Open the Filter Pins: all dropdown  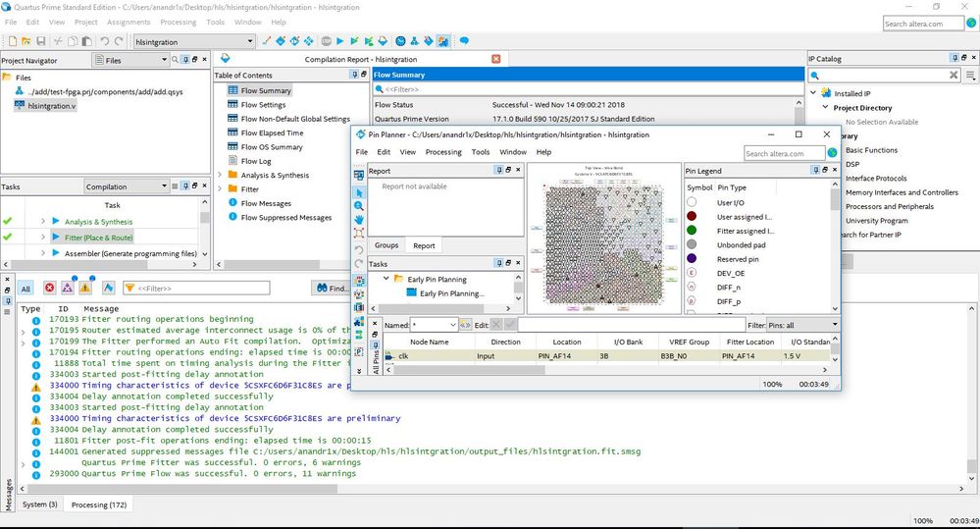(x=803, y=325)
